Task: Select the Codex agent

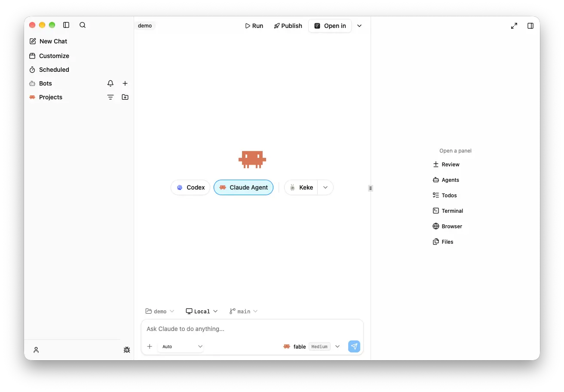Action: click(190, 187)
